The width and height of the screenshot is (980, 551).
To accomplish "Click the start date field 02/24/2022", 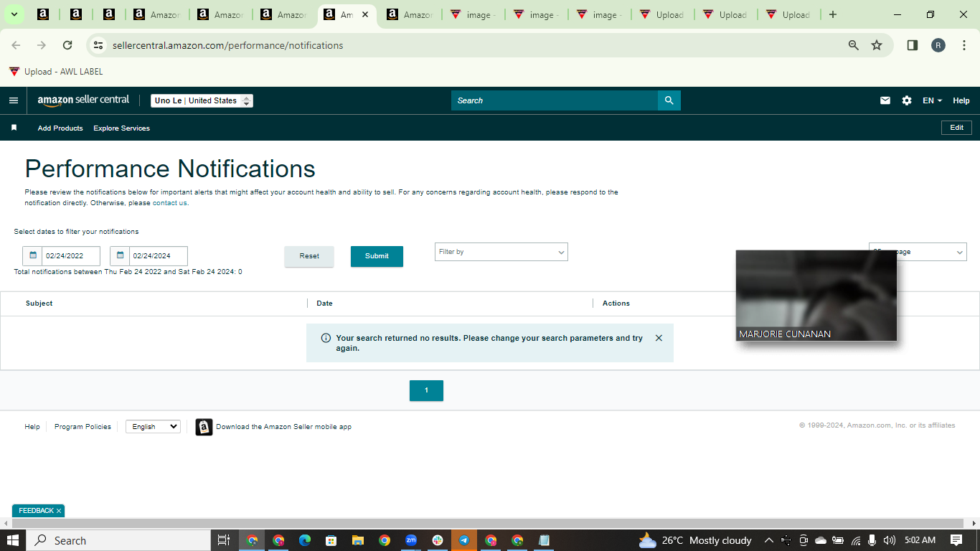I will pyautogui.click(x=71, y=256).
